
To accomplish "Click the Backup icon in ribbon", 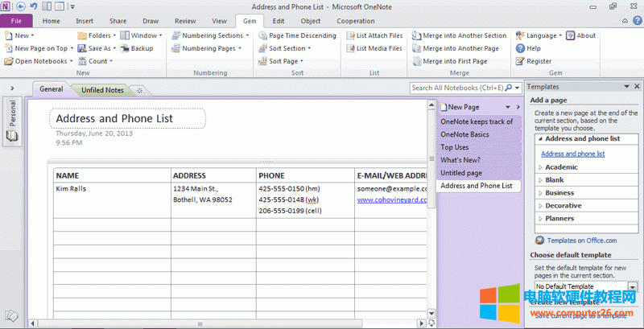I will coord(125,48).
